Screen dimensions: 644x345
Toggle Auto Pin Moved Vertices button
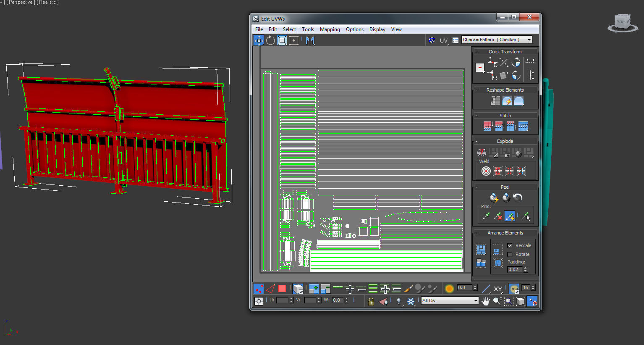[x=510, y=216]
